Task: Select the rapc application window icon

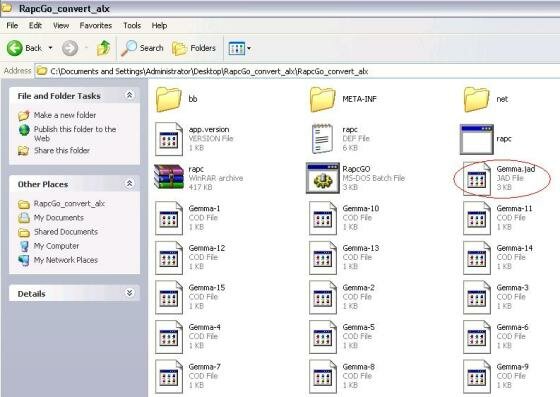Action: pyautogui.click(x=477, y=139)
